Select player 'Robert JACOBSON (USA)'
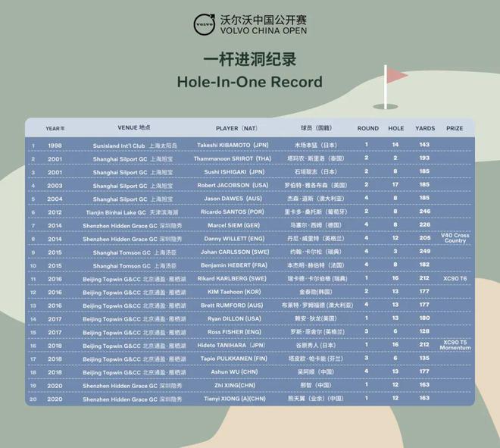This screenshot has height=448, width=500. tap(233, 186)
